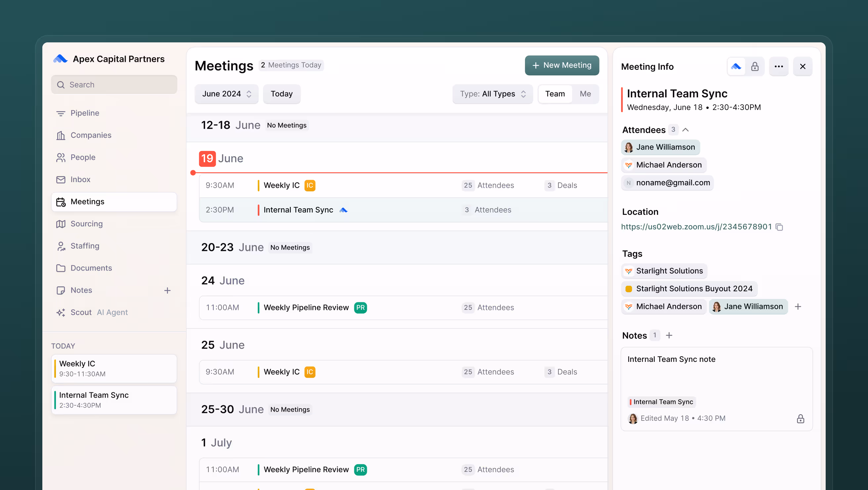Close the Meeting Info panel
Screen dimensions: 868x490
coord(803,67)
